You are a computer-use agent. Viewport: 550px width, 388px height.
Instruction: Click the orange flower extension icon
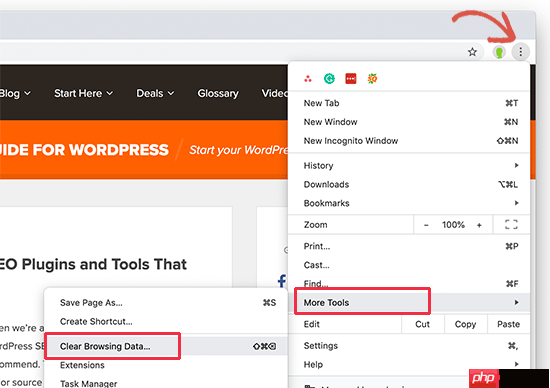click(x=372, y=79)
